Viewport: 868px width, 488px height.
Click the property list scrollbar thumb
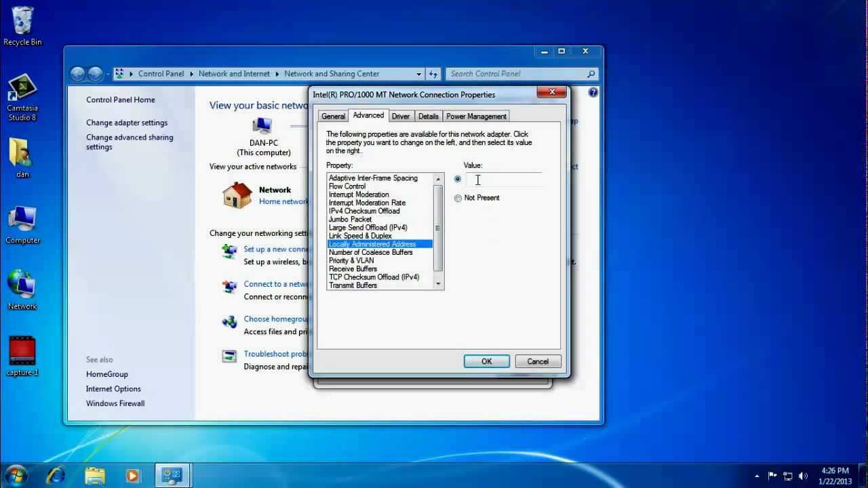point(438,228)
